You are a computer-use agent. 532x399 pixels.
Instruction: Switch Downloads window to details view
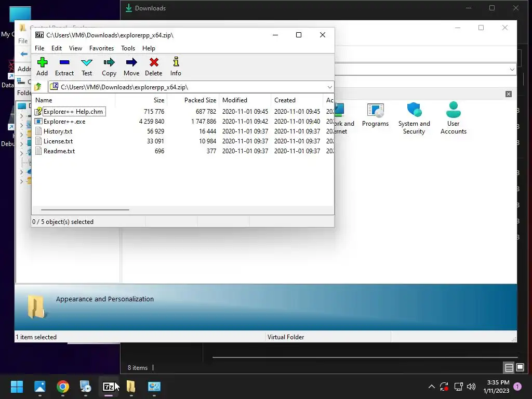click(509, 367)
